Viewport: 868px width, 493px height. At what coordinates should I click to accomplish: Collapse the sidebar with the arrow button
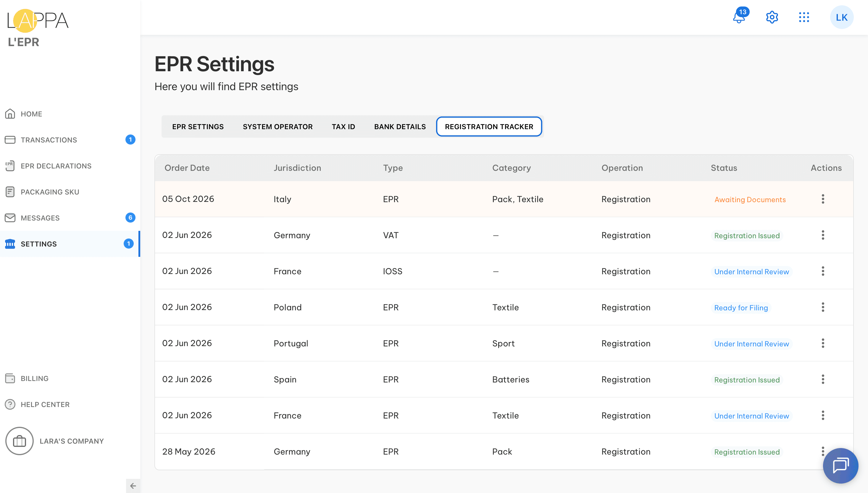[133, 486]
